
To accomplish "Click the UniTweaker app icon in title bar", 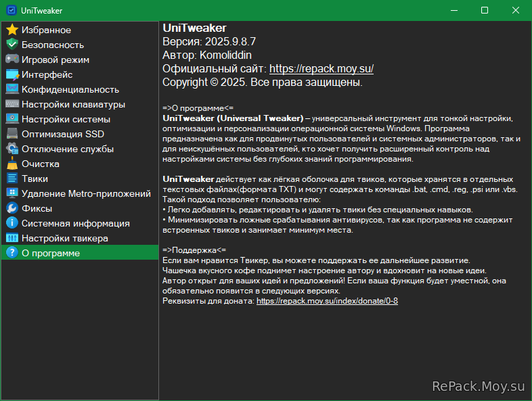I will coord(12,10).
